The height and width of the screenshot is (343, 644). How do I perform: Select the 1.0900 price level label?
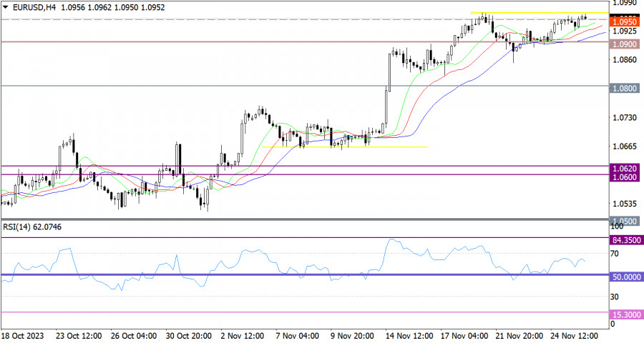pyautogui.click(x=625, y=44)
